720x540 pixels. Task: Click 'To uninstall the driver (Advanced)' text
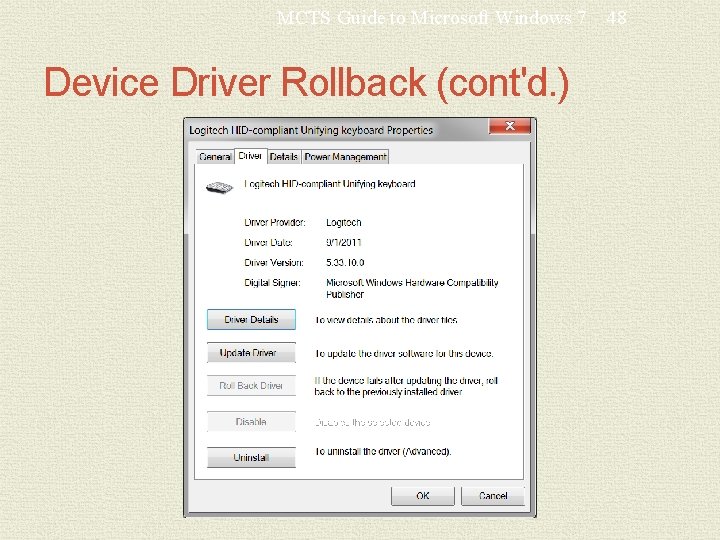pyautogui.click(x=383, y=452)
